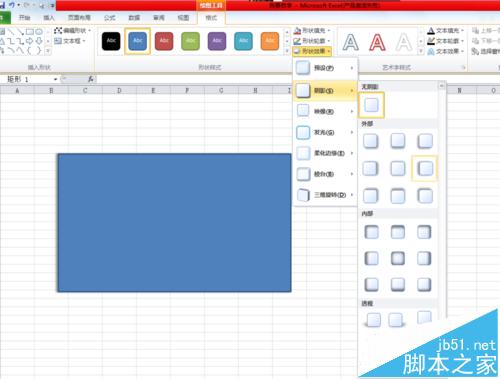
Task: Apply outer shadow Offset Right preset
Action: tap(371, 168)
